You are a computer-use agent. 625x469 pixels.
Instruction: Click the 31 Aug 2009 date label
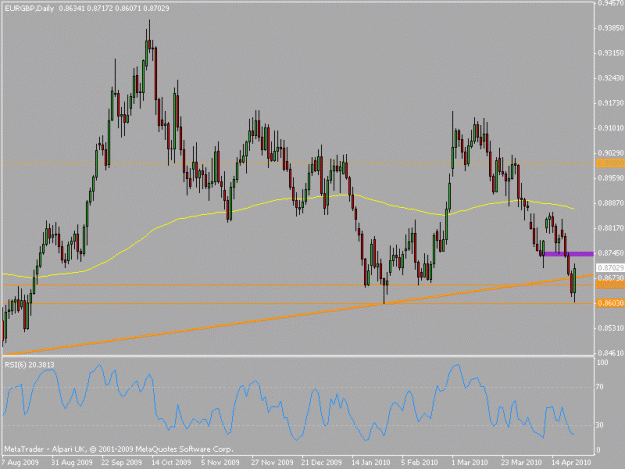[x=72, y=462]
